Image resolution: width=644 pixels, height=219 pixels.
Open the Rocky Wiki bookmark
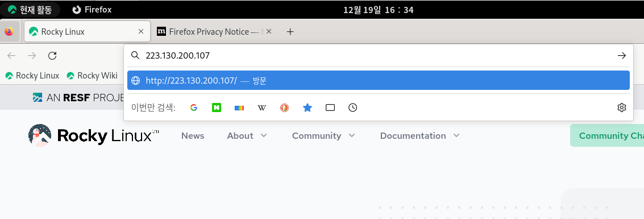[x=92, y=76]
